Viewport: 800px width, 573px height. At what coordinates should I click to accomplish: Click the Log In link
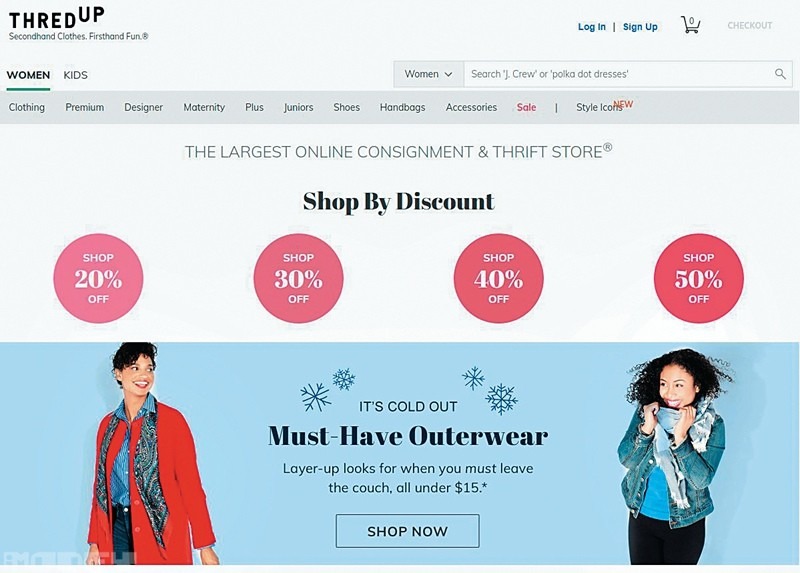pos(591,27)
